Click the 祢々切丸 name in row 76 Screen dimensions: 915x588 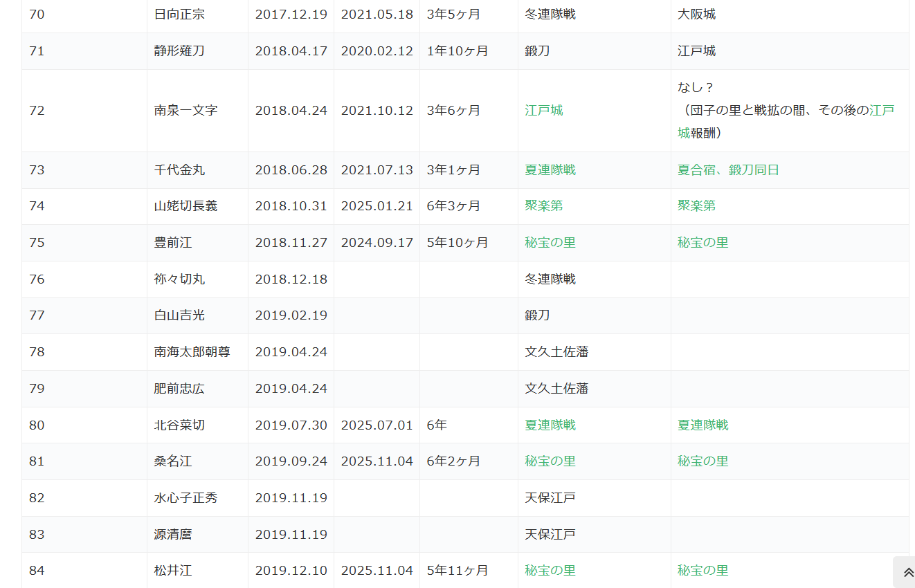point(179,279)
